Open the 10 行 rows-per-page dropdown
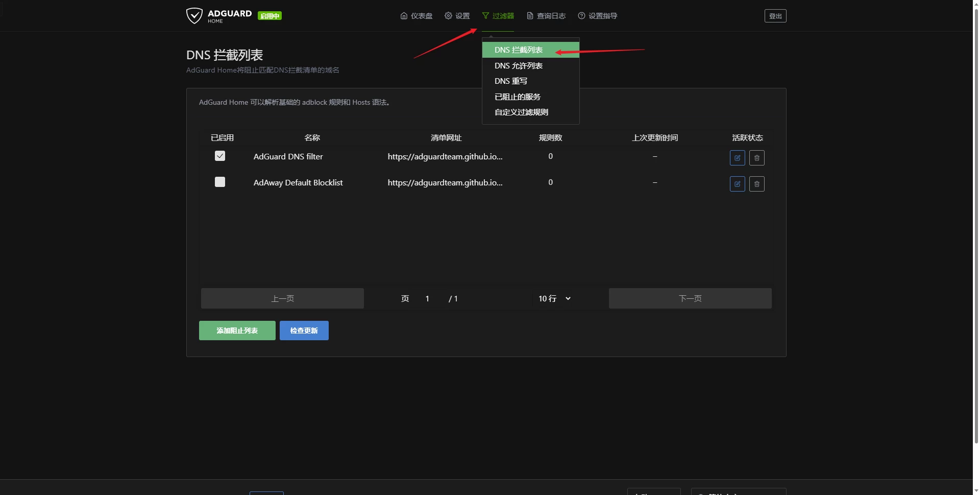The width and height of the screenshot is (980, 495). pyautogui.click(x=554, y=298)
